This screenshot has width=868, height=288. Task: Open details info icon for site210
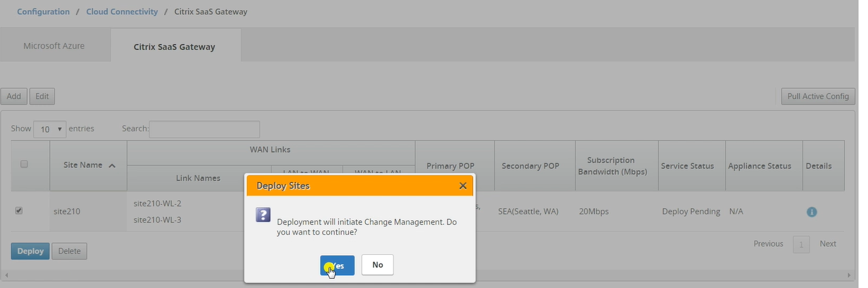click(811, 212)
